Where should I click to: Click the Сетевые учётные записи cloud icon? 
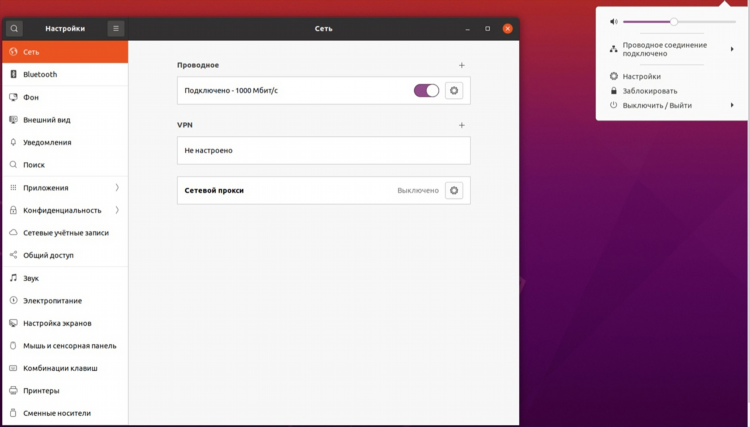13,232
